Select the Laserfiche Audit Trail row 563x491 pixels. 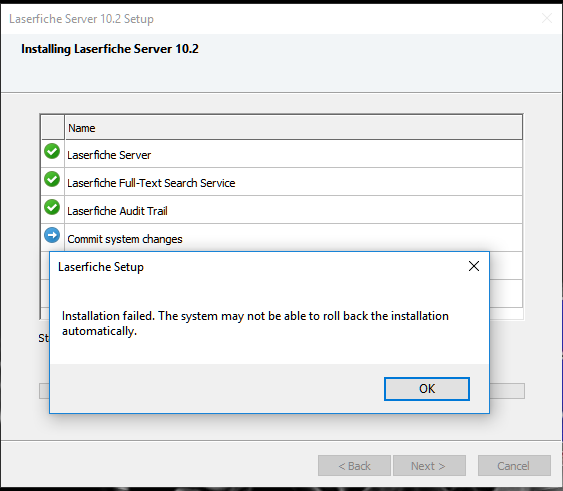[x=282, y=210]
